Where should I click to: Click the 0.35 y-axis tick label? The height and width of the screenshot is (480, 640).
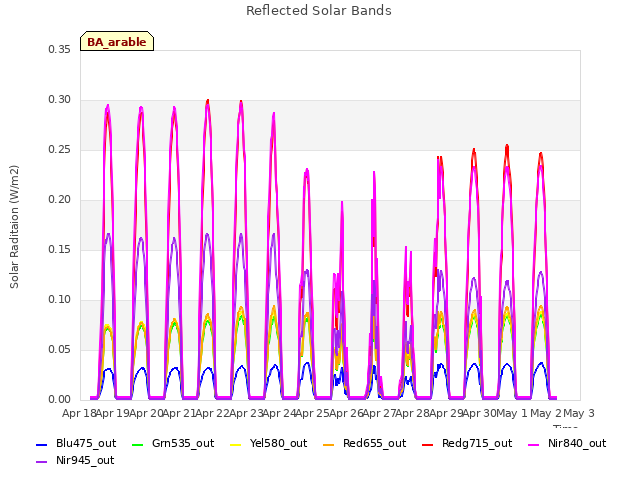pos(60,49)
